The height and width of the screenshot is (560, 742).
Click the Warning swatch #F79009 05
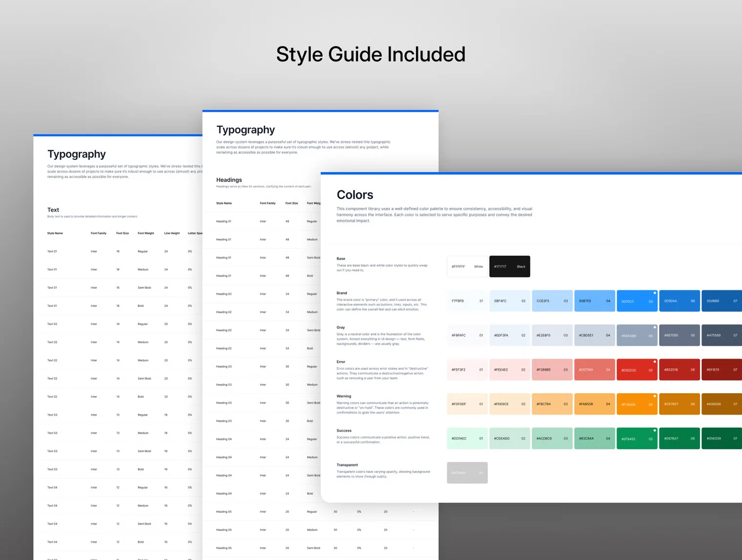pyautogui.click(x=637, y=404)
